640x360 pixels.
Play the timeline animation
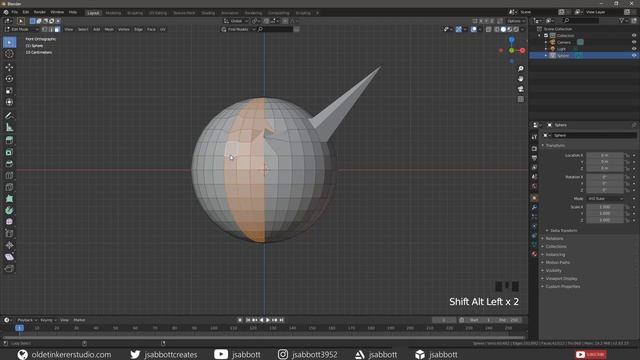268,320
